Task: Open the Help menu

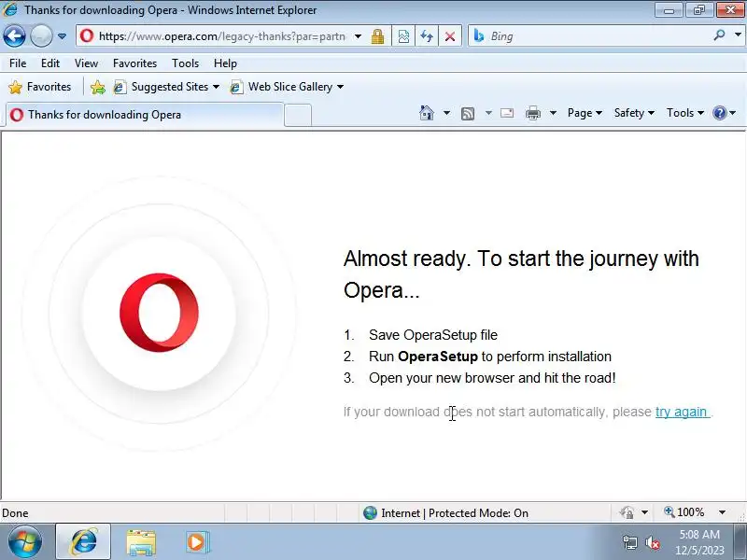Action: (x=225, y=63)
